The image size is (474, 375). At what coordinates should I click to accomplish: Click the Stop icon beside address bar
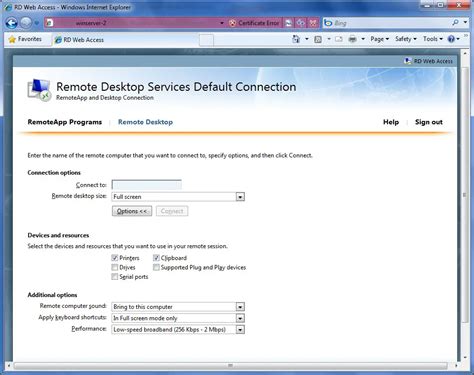pyautogui.click(x=313, y=23)
